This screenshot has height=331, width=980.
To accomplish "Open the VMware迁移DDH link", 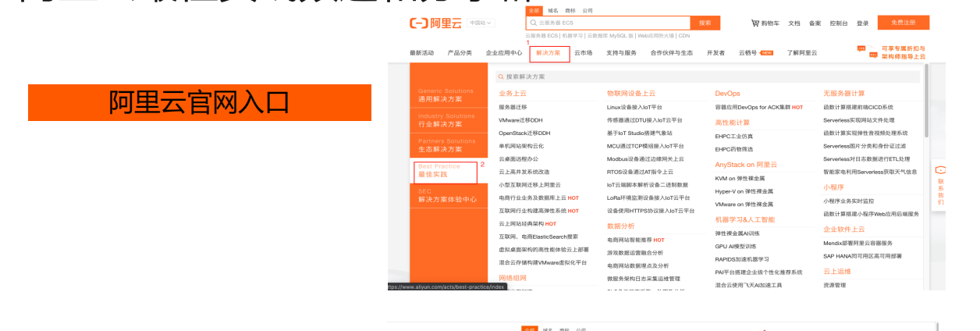I will point(520,119).
